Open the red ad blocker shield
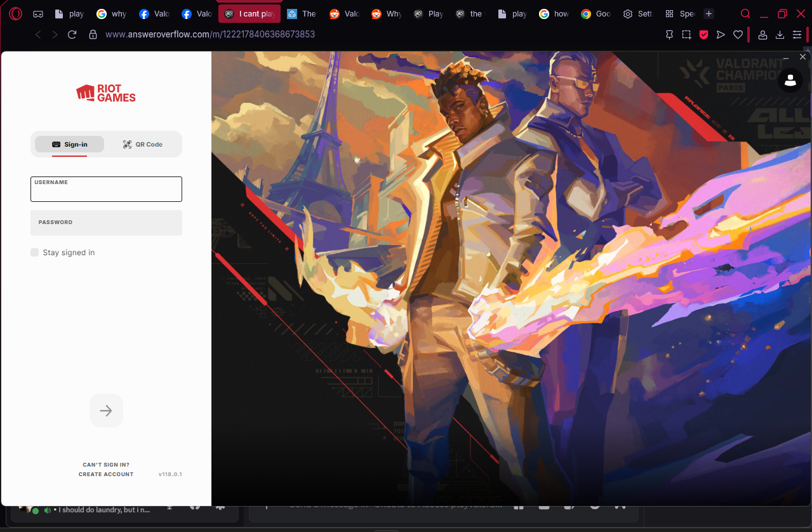 (x=703, y=35)
